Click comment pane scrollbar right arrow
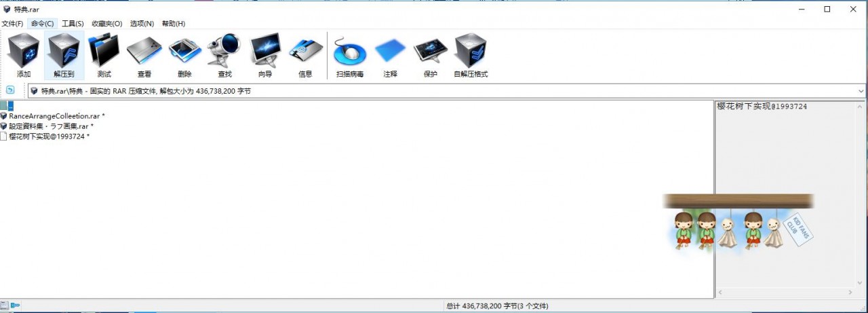 coord(852,293)
